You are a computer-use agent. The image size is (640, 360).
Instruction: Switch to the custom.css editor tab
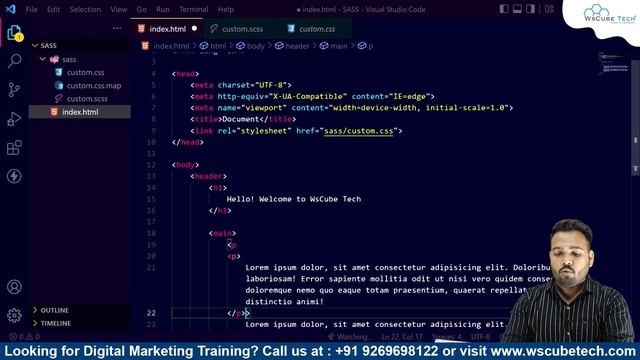point(317,29)
